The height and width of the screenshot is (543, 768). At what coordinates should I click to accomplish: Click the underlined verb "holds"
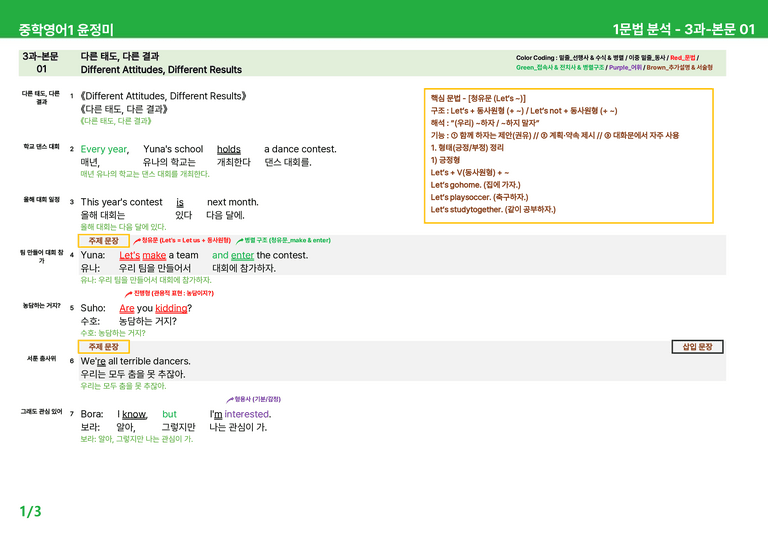229,149
